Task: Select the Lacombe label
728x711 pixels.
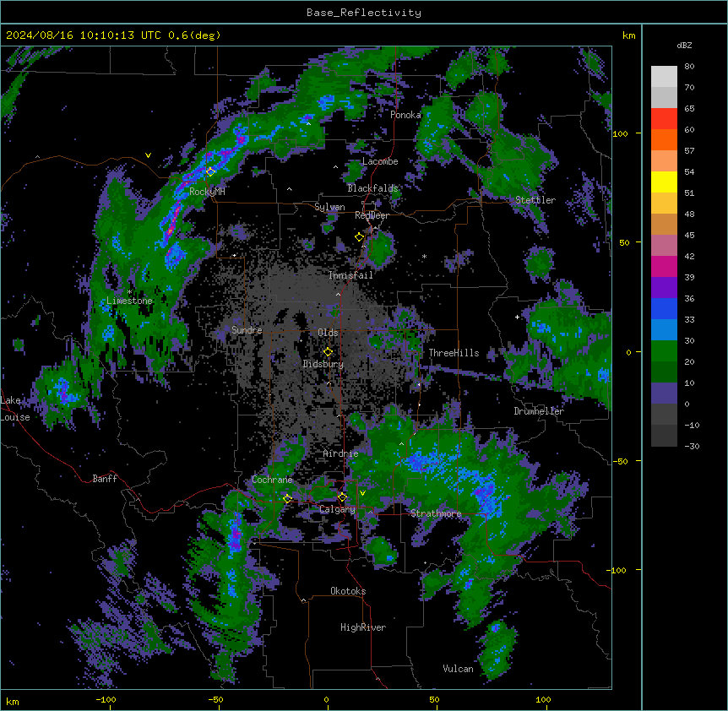Action: tap(380, 161)
